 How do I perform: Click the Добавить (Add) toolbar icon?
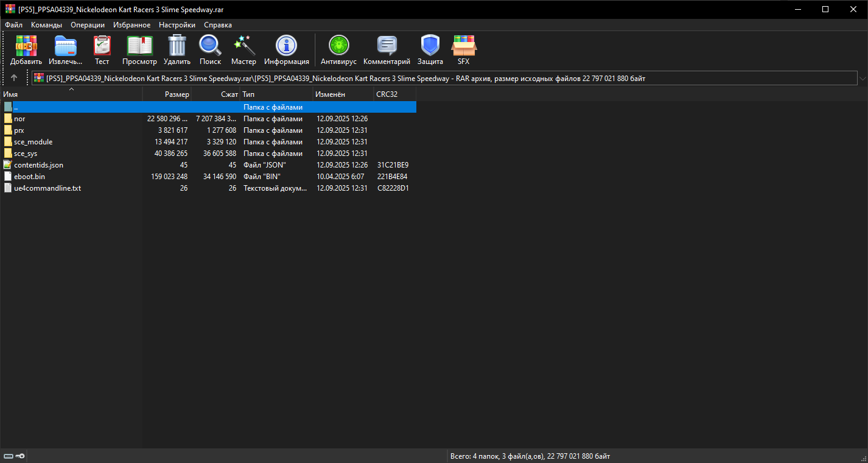(x=26, y=46)
